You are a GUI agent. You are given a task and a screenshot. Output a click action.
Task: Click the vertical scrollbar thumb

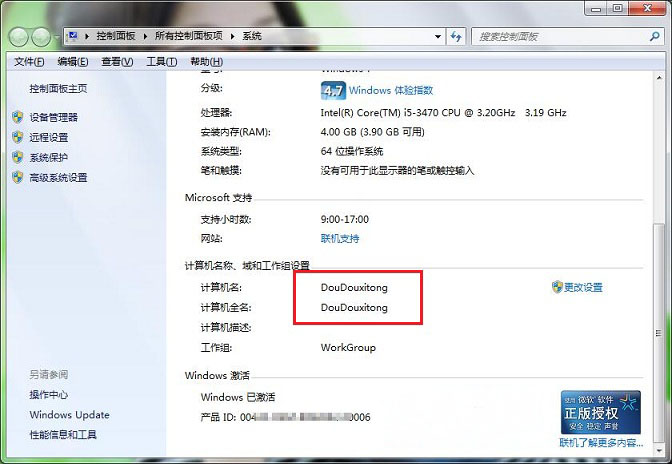659,333
